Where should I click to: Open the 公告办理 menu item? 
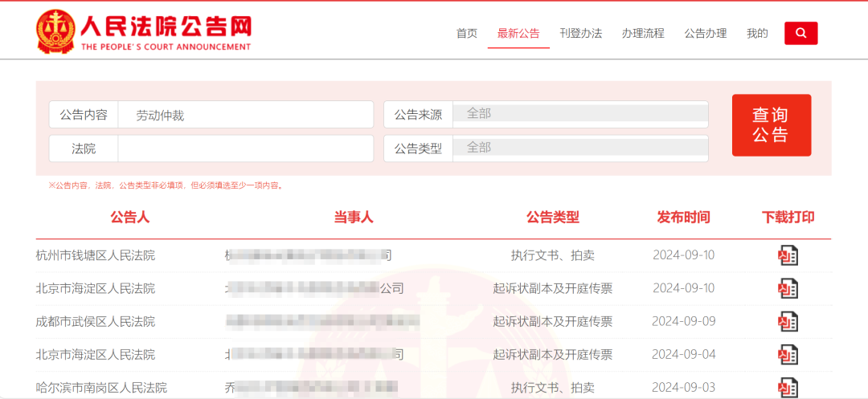pyautogui.click(x=706, y=33)
